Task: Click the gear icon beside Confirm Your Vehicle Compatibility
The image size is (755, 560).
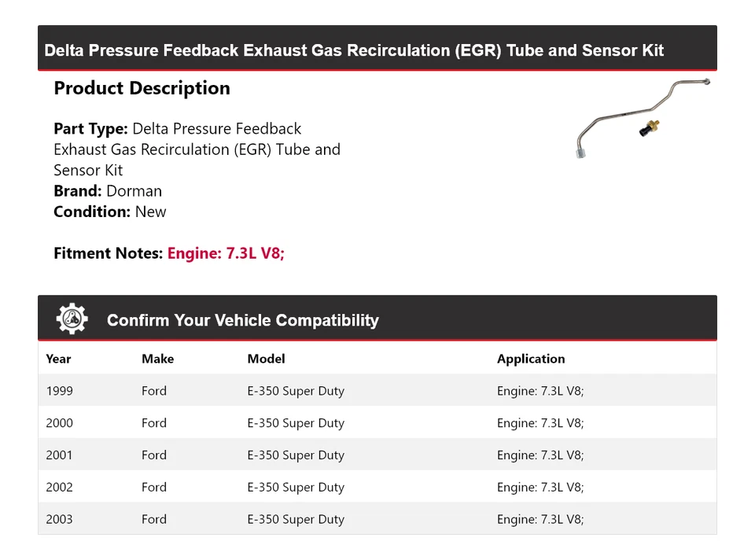Action: (72, 319)
